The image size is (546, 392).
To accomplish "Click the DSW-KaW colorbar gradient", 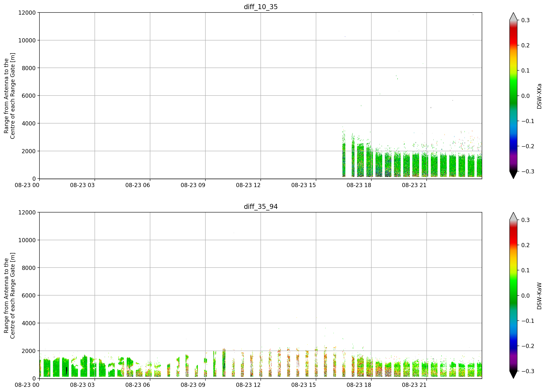I will [x=513, y=295].
